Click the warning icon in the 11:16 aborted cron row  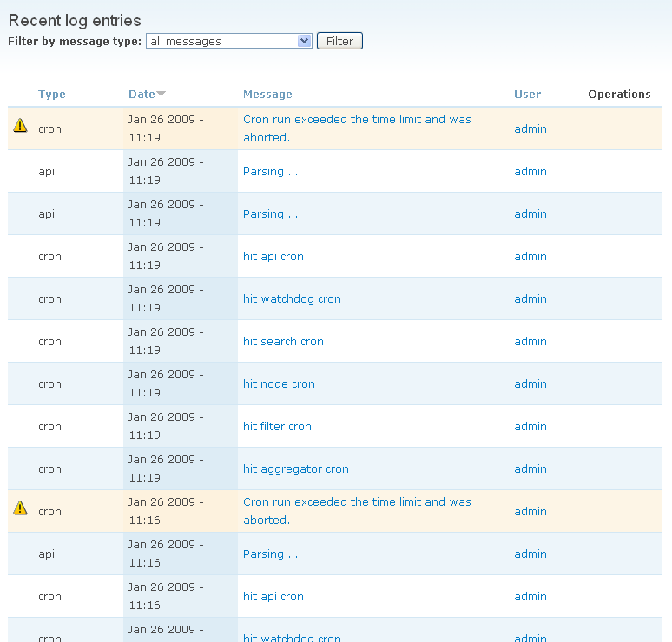point(20,508)
